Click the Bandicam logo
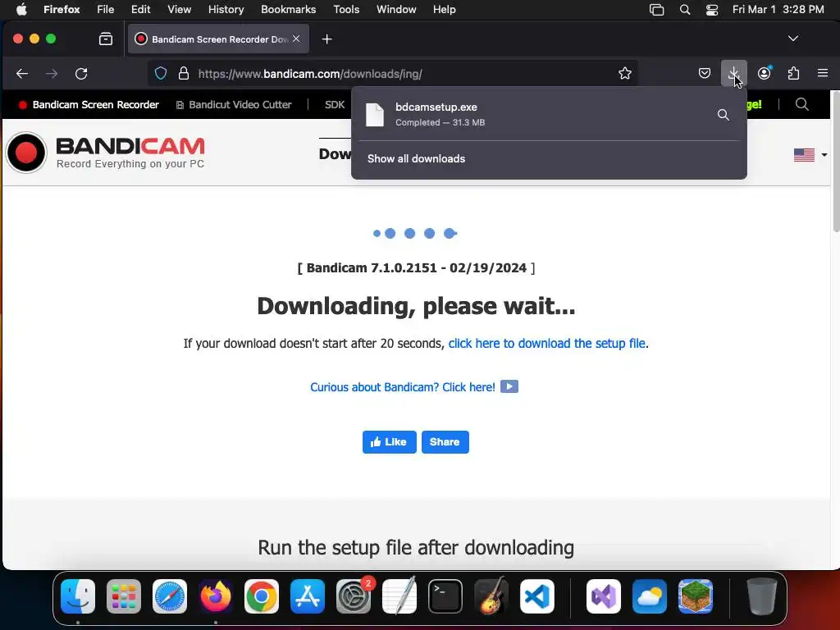 pyautogui.click(x=106, y=153)
